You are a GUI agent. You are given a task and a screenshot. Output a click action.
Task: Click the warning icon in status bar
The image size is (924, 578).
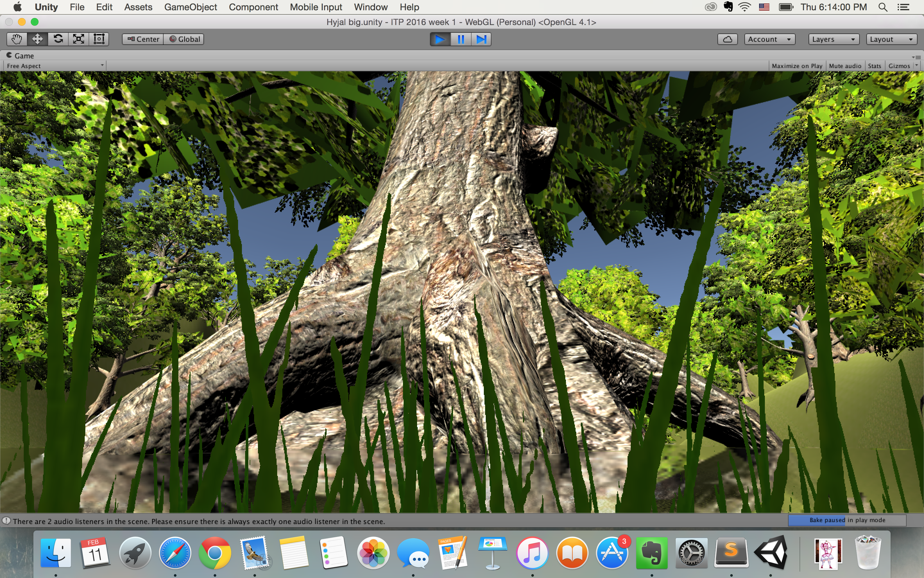pyautogui.click(x=6, y=521)
